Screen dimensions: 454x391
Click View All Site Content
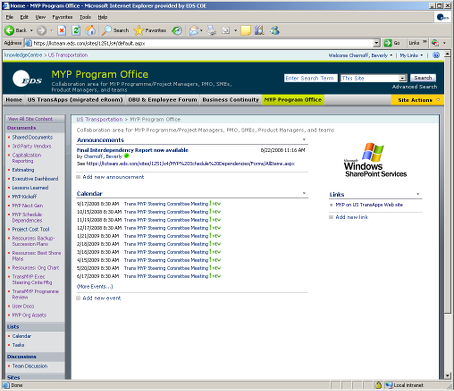pyautogui.click(x=30, y=119)
